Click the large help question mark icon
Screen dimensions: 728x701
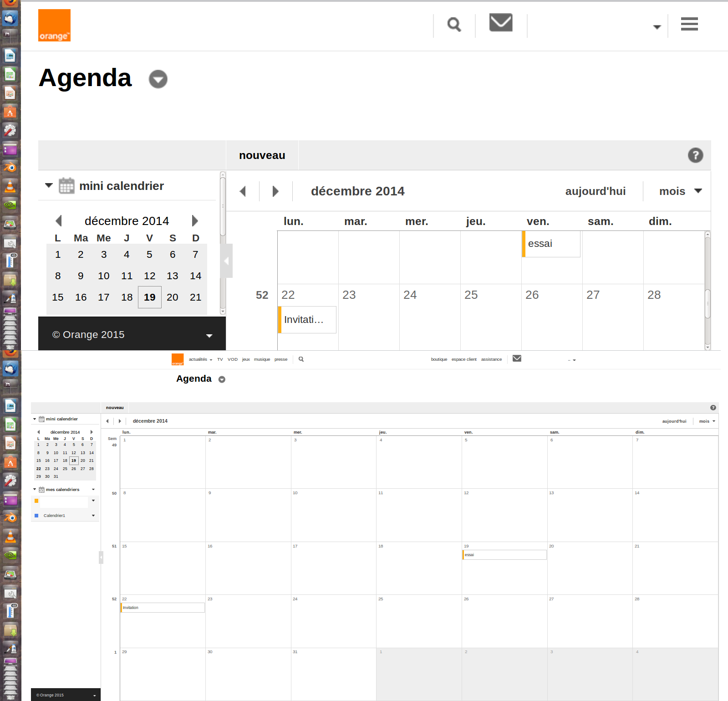pyautogui.click(x=695, y=155)
